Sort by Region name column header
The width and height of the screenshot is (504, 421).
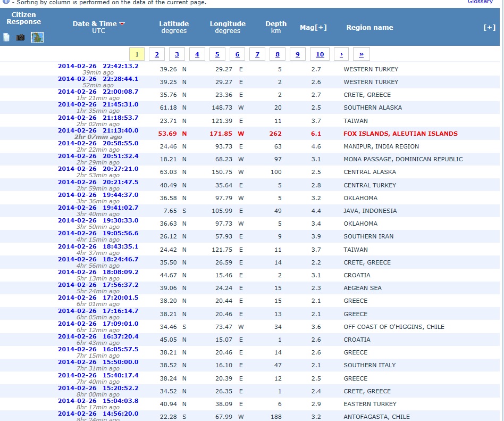[369, 27]
